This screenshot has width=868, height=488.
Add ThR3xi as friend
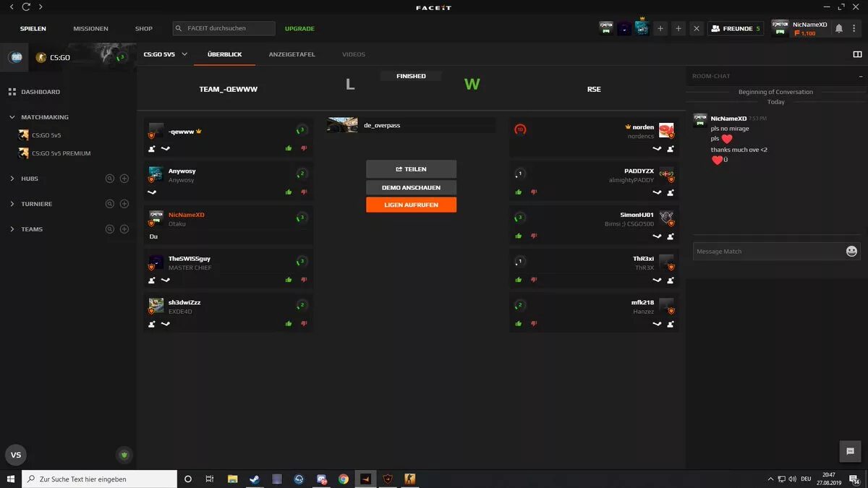click(x=671, y=280)
